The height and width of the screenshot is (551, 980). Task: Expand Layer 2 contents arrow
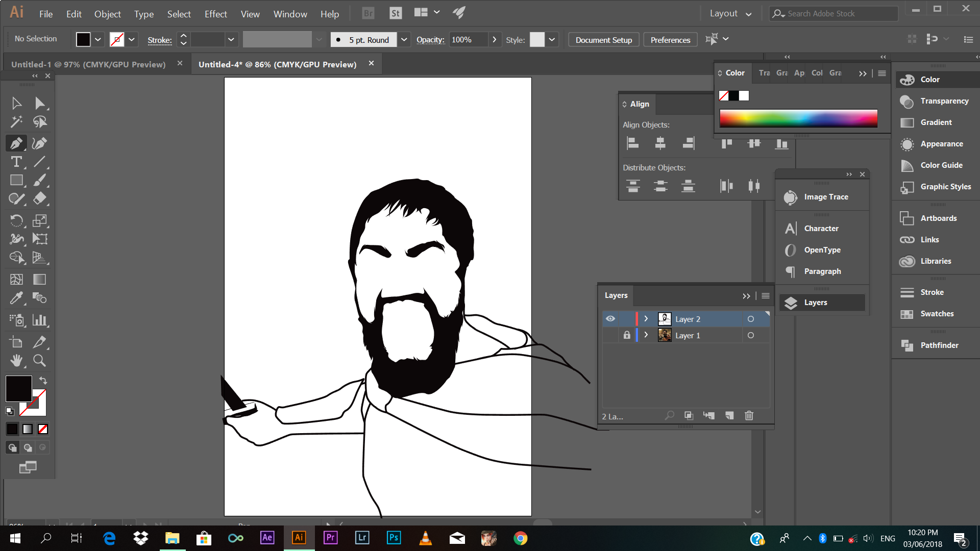[646, 319]
